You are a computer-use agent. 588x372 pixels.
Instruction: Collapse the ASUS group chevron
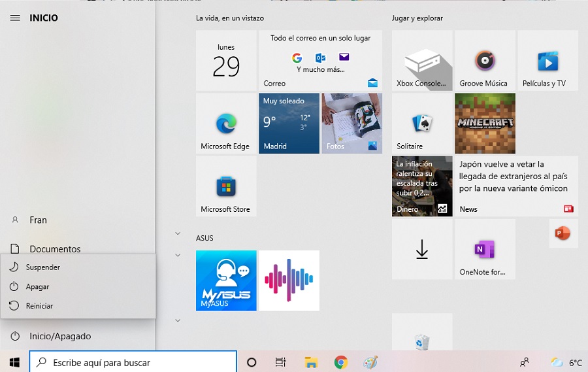178,255
